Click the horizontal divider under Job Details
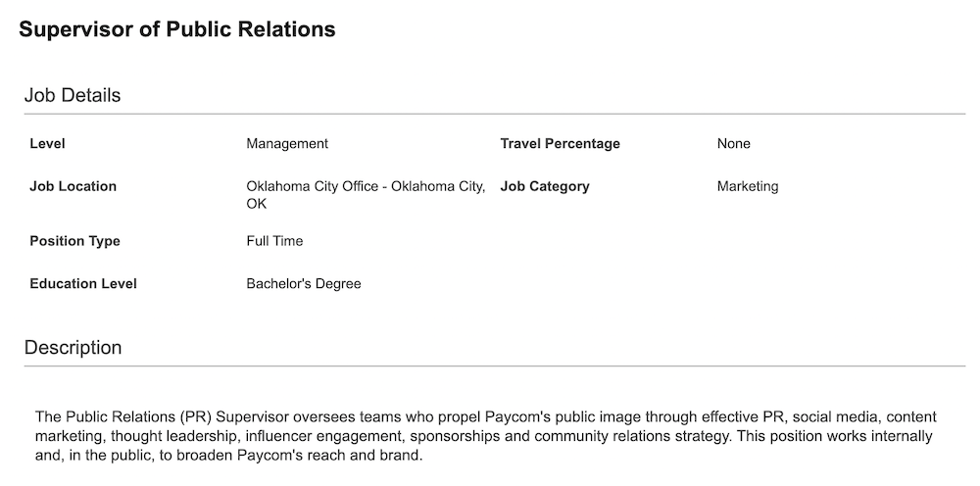980x486 pixels. coord(495,115)
